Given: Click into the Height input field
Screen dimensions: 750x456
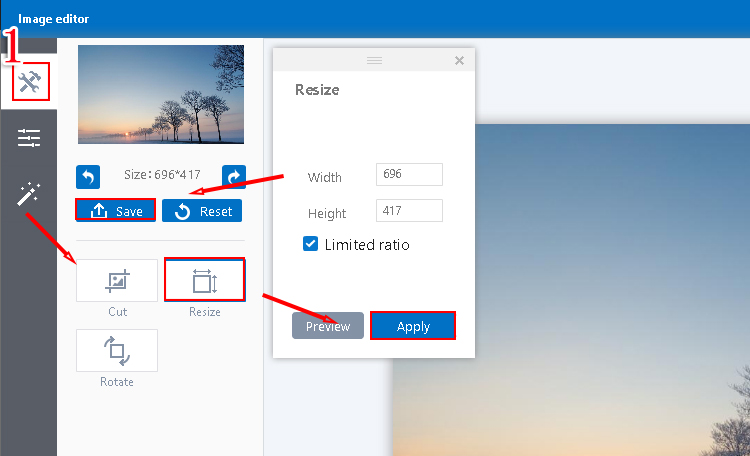Looking at the screenshot, I should click(409, 211).
